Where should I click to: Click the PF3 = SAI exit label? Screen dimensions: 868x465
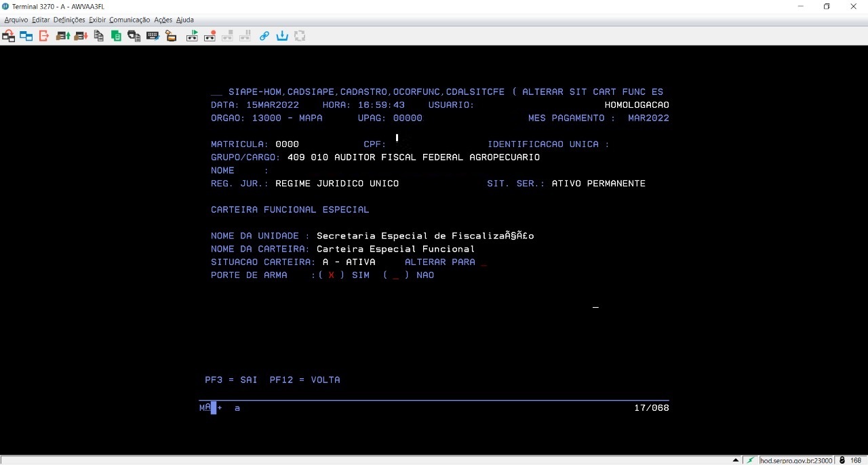pos(231,380)
